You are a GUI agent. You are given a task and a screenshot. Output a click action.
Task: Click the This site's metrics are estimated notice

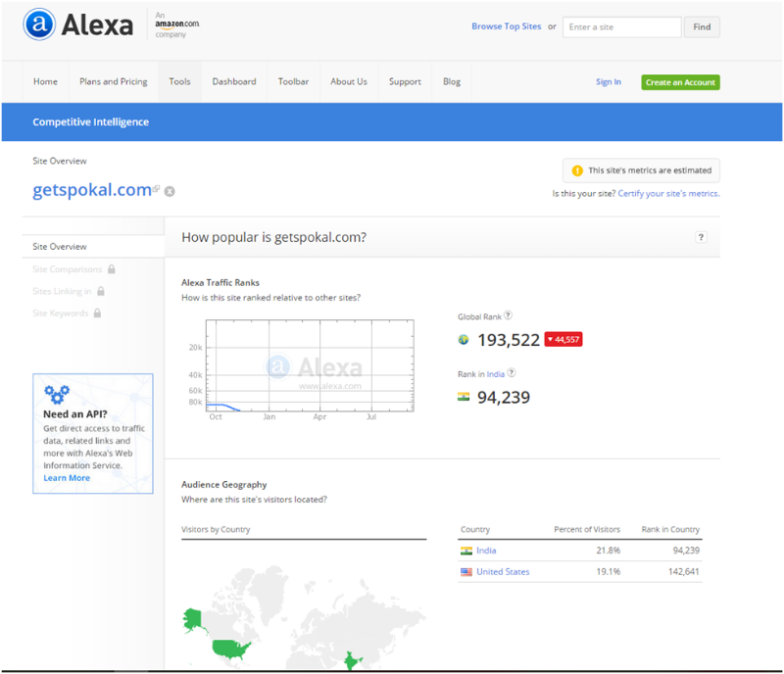pos(642,170)
